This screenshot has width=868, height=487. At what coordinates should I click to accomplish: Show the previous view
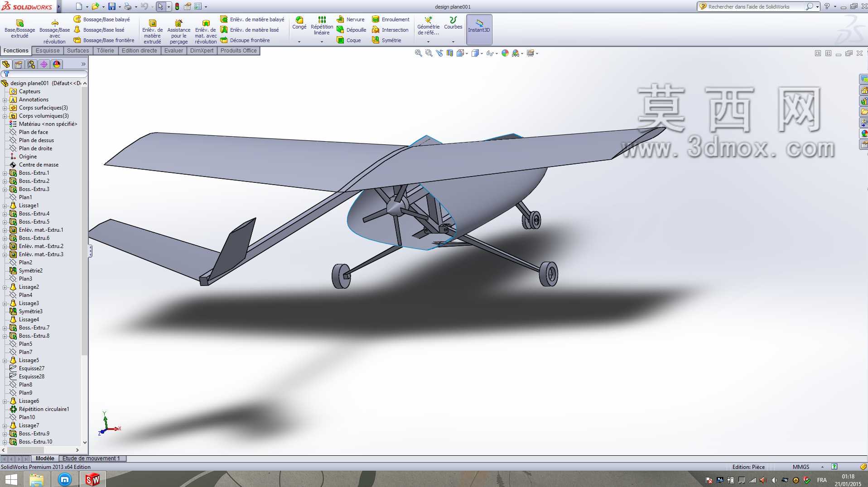439,53
